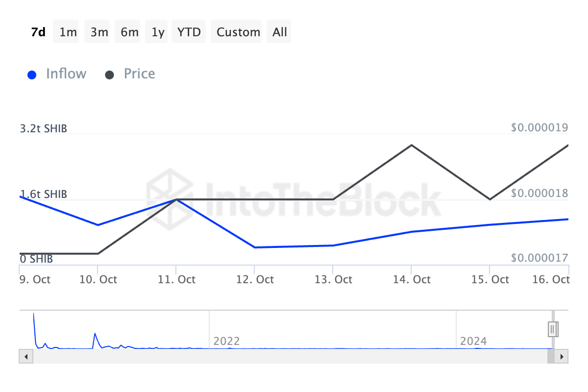Switch chart to YTD range
This screenshot has height=392, width=588.
click(189, 32)
